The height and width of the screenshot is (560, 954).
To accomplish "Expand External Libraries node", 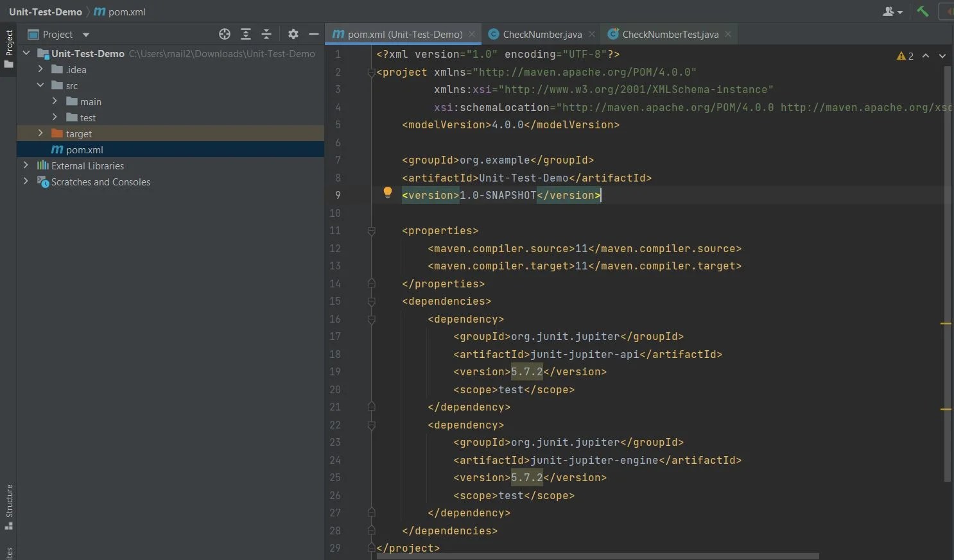I will (x=26, y=165).
